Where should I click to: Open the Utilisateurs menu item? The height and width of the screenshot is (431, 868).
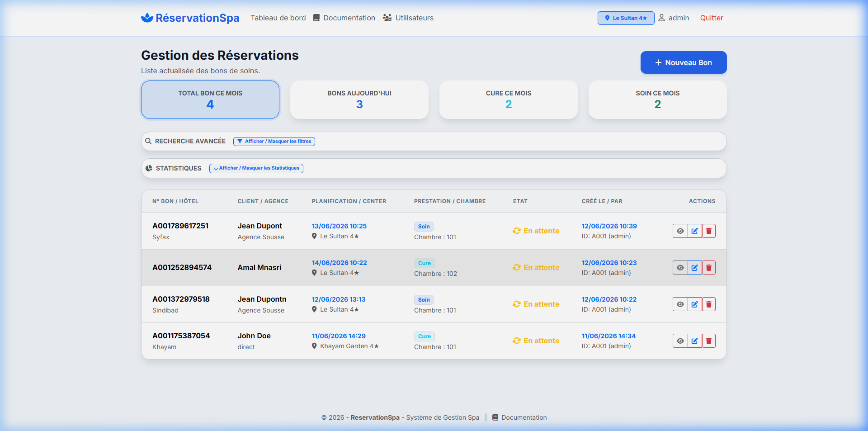pos(408,18)
